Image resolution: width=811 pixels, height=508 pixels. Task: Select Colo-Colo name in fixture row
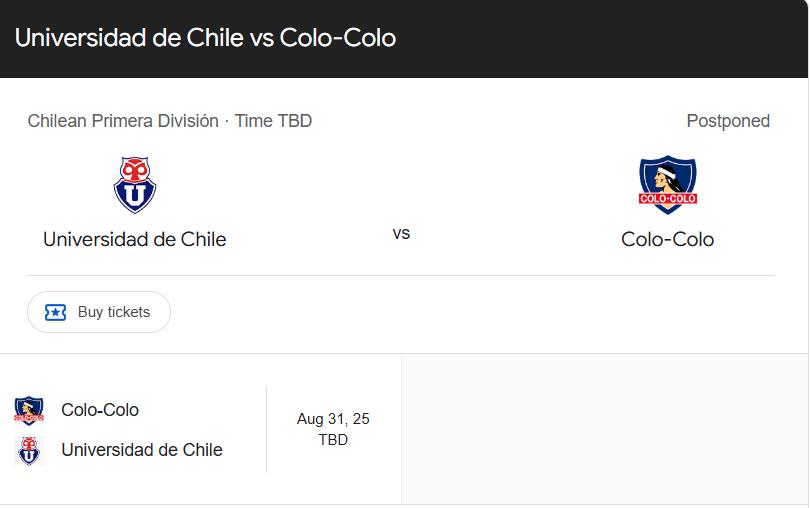click(x=100, y=410)
